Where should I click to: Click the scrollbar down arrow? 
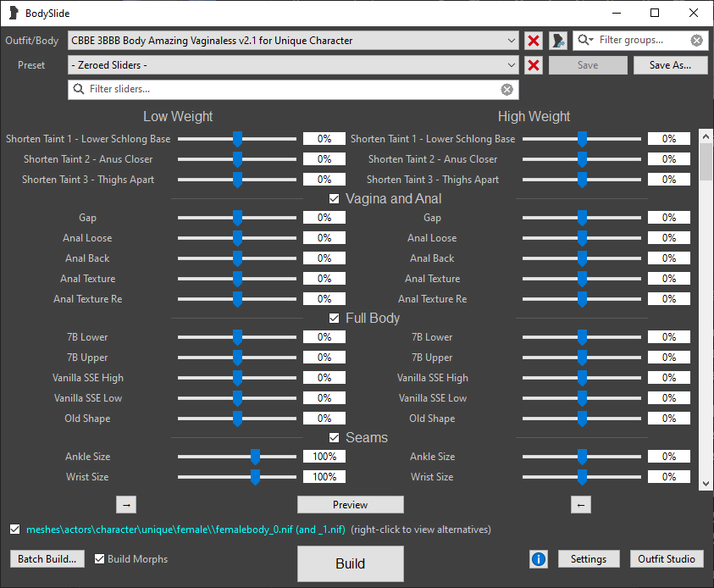[706, 484]
